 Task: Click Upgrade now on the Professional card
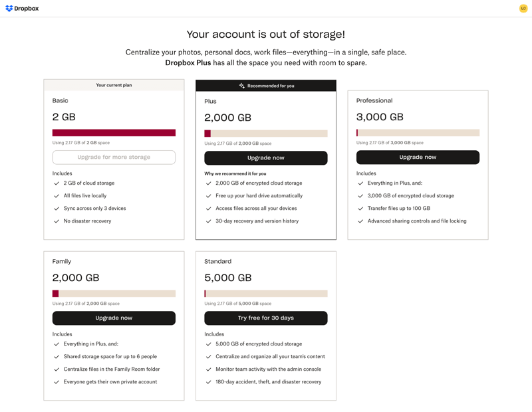click(x=418, y=157)
